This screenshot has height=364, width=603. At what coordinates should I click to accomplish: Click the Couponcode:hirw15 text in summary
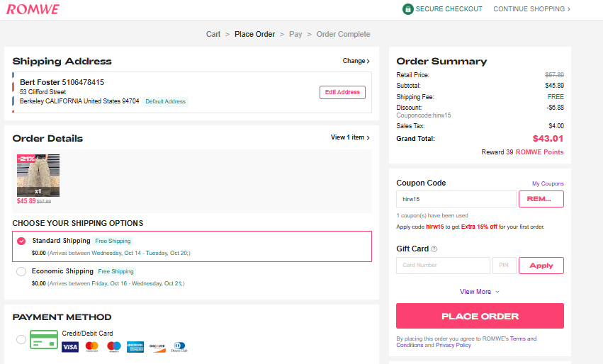click(424, 115)
